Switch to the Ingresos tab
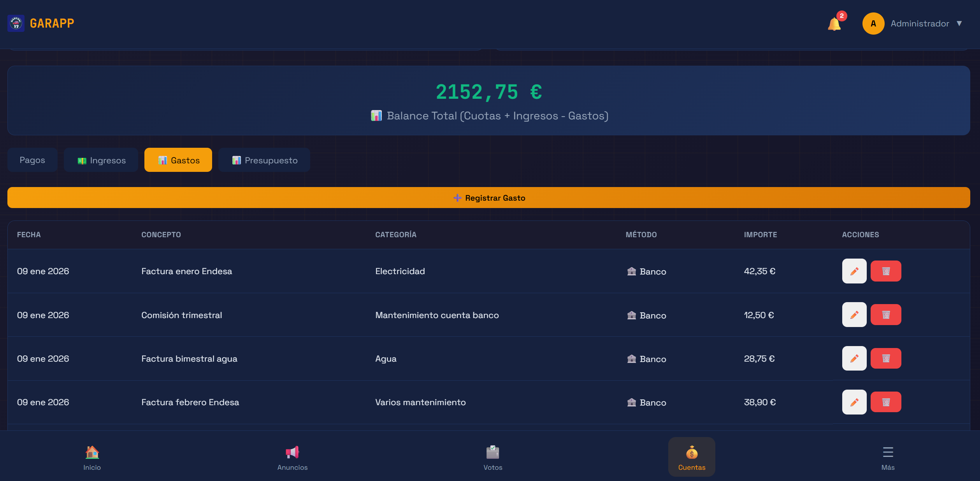This screenshot has width=980, height=481. click(x=101, y=159)
